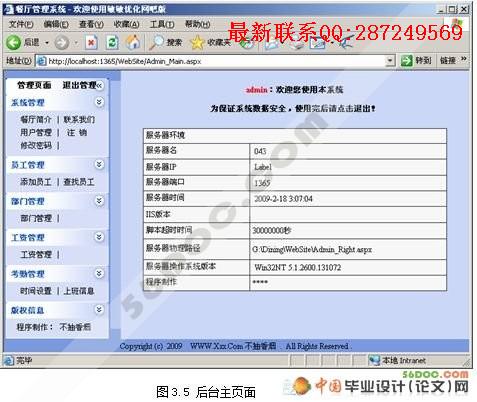The width and height of the screenshot is (477, 402).
Task: Click into the URL address field
Action: point(217,61)
